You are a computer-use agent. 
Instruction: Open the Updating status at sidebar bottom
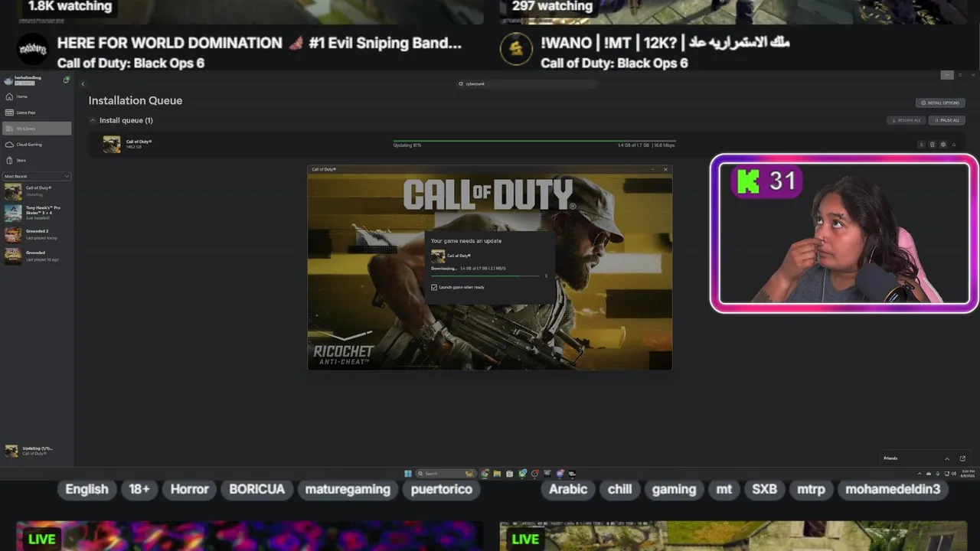37,451
